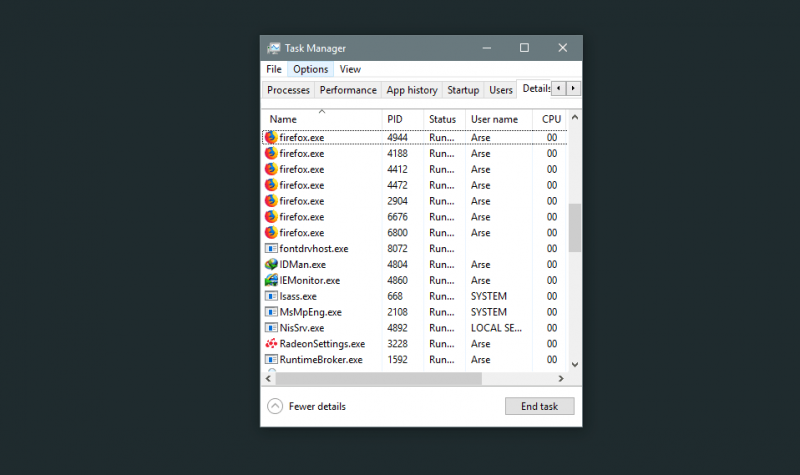The image size is (800, 475).
Task: Click the Firefox icon for PID 4412
Action: click(271, 169)
